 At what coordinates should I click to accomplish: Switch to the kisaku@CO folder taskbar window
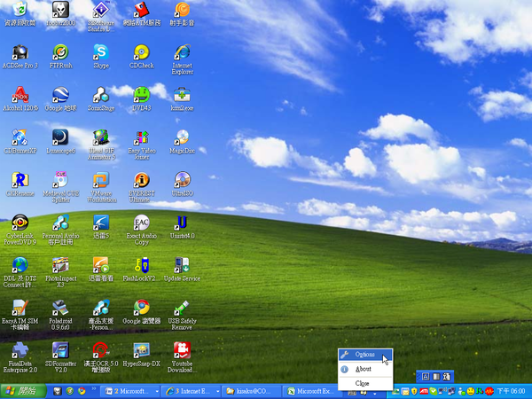(250, 391)
